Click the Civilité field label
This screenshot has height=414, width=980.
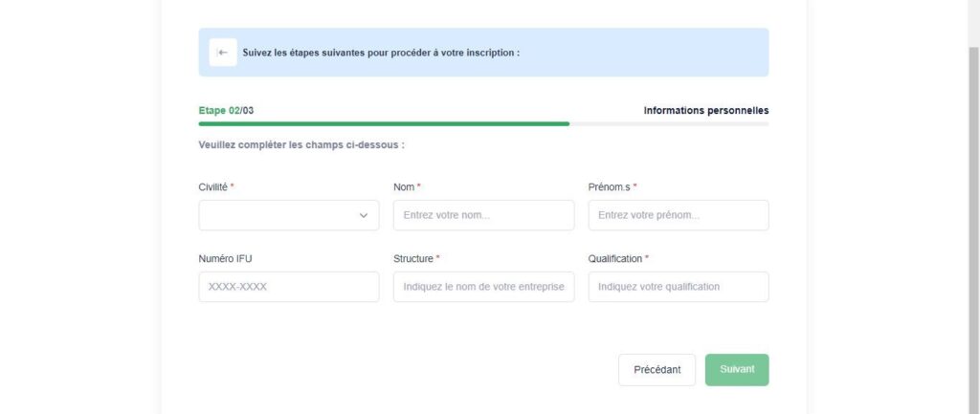click(213, 186)
